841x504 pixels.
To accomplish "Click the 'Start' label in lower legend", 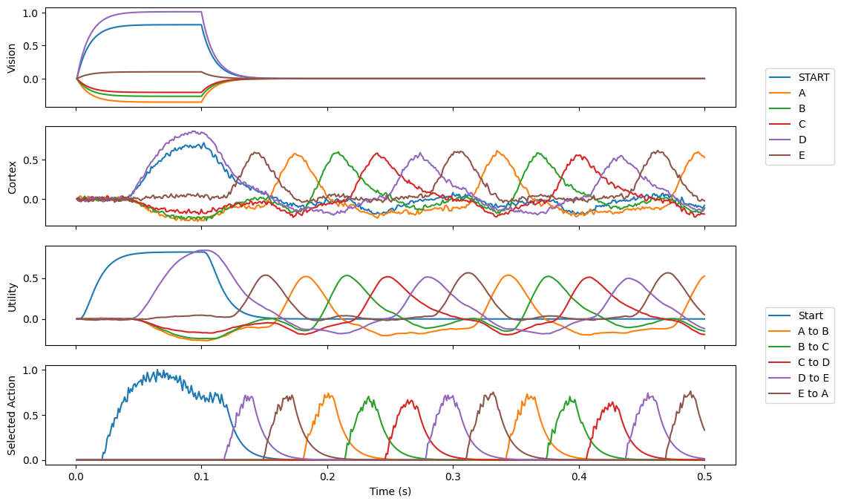I will [x=811, y=315].
